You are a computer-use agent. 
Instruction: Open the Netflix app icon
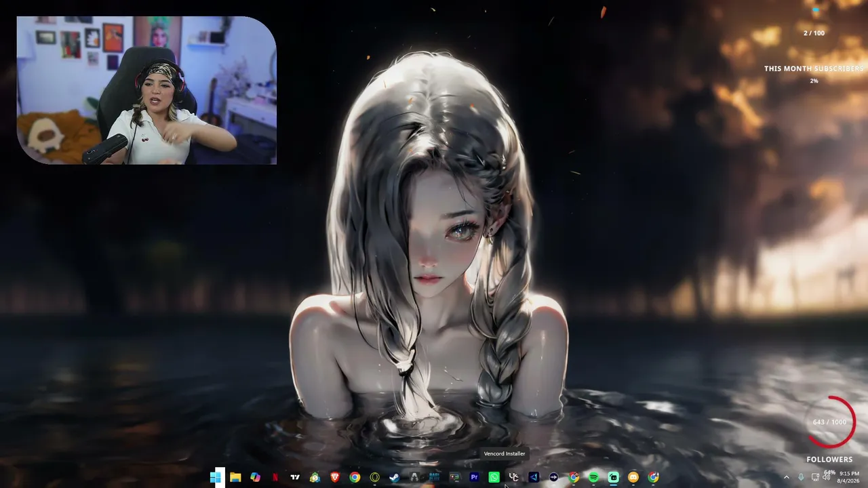point(275,477)
